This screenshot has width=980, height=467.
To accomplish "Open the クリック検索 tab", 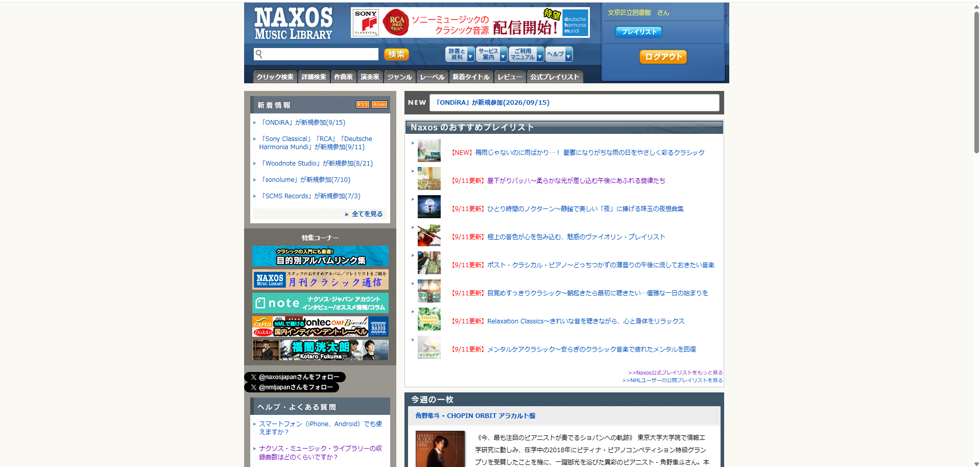I will [x=275, y=77].
